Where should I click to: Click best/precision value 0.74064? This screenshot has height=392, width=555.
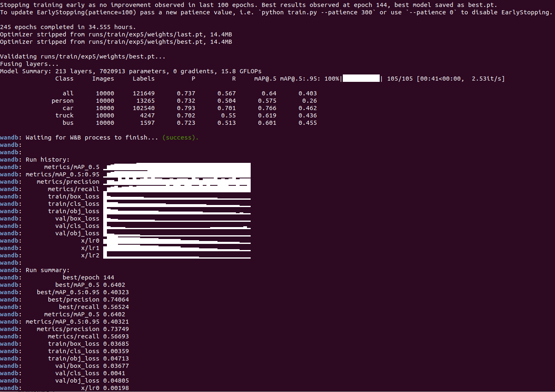click(116, 300)
